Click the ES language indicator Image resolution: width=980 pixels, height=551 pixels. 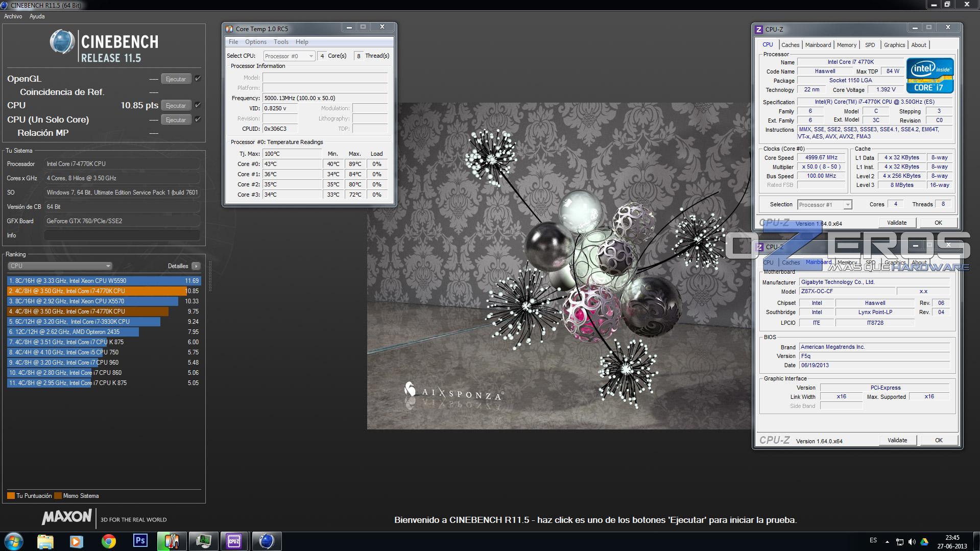pos(873,540)
